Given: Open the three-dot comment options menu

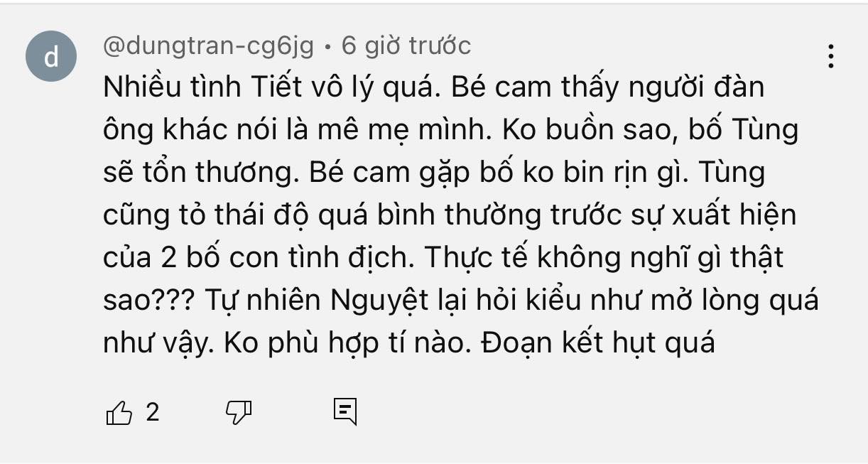Looking at the screenshot, I should click(830, 56).
